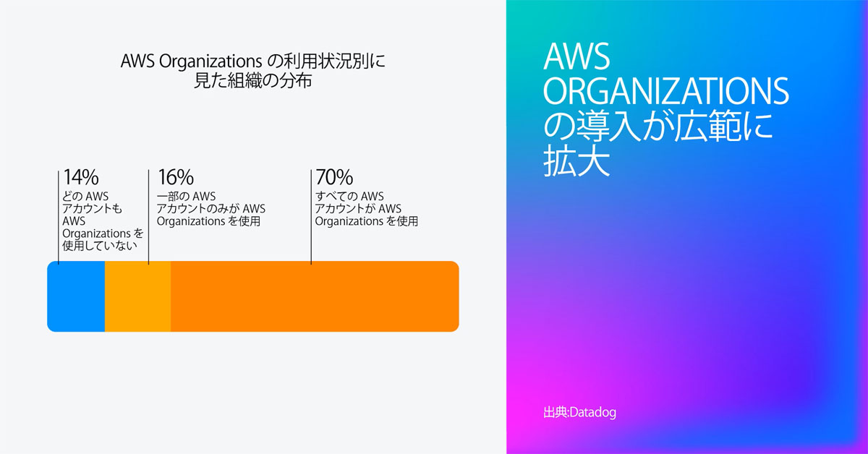Select the 70% percentage label
This screenshot has width=868, height=454.
(334, 177)
